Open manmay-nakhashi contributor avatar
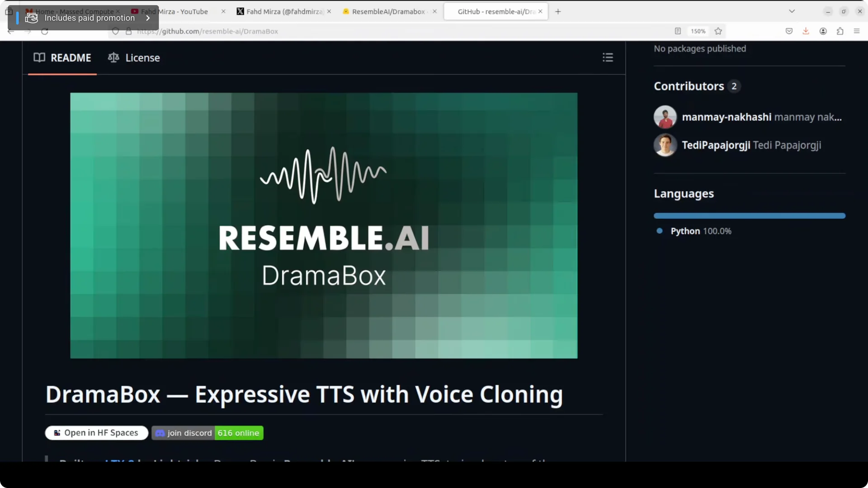 [x=665, y=117]
